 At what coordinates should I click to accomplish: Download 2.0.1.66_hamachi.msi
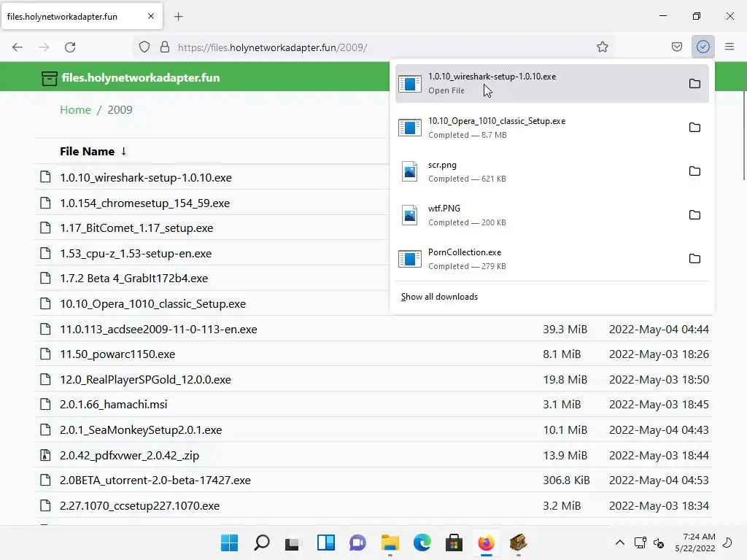tap(113, 404)
